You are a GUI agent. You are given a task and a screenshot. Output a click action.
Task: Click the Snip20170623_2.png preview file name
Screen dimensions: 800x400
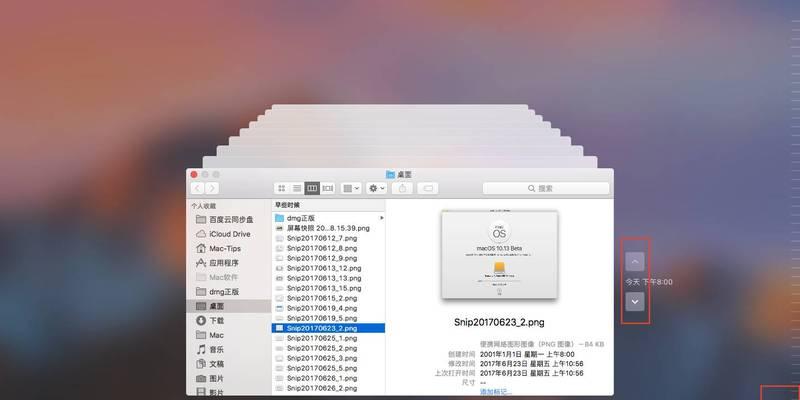(499, 322)
